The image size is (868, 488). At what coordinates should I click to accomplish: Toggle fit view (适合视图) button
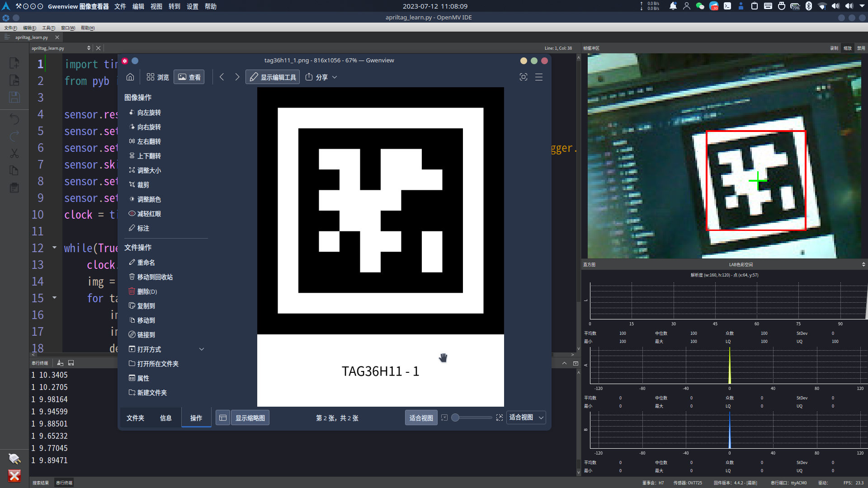pyautogui.click(x=421, y=418)
